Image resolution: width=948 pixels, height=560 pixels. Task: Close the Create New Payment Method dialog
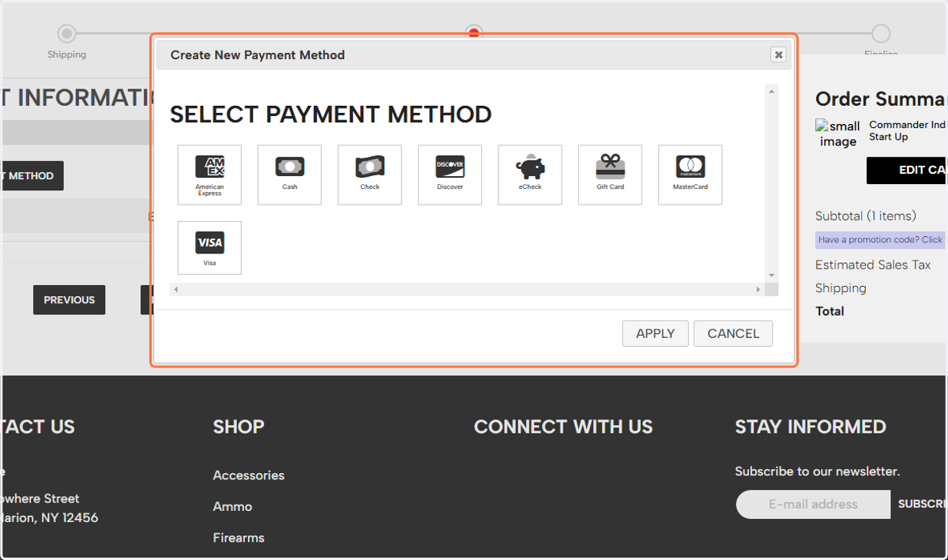(778, 54)
